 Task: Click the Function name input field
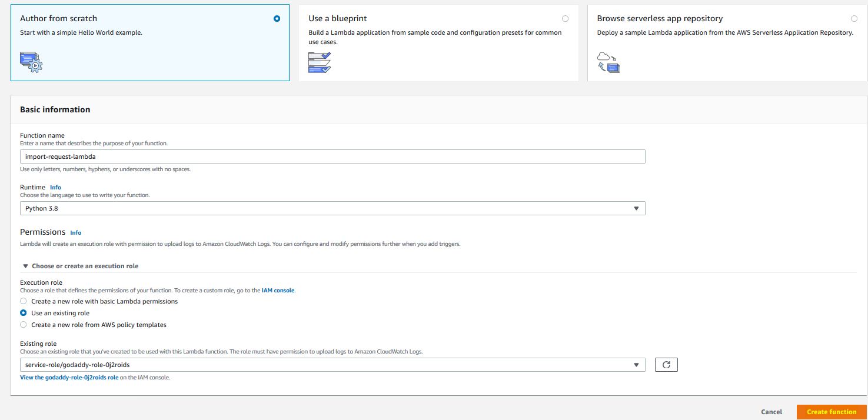pos(332,156)
